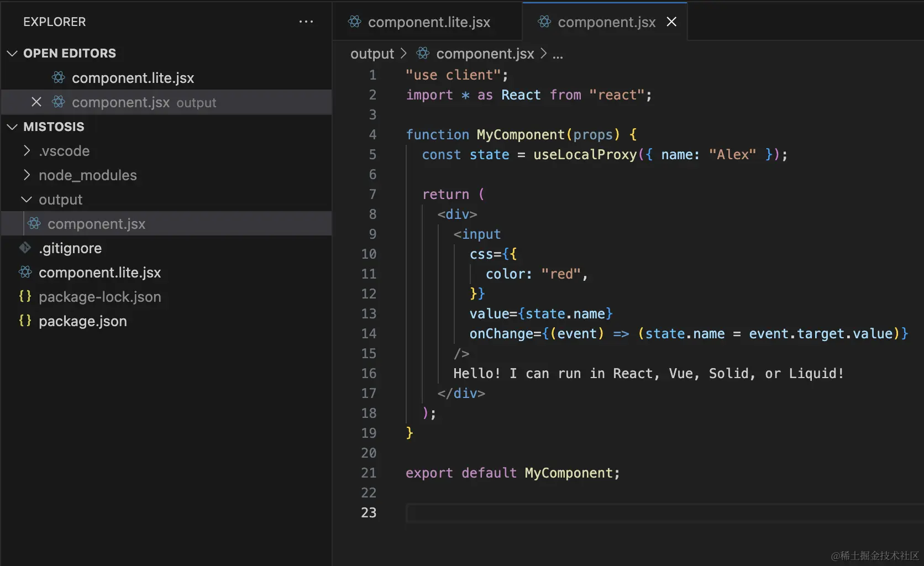This screenshot has width=924, height=566.
Task: Click the React identifier in import line
Action: coord(521,95)
